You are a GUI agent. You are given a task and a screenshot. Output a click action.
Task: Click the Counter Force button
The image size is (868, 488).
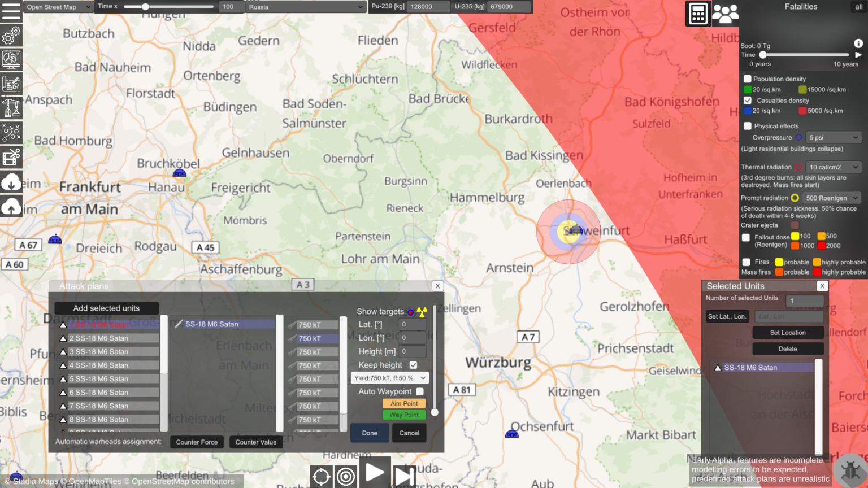click(197, 442)
